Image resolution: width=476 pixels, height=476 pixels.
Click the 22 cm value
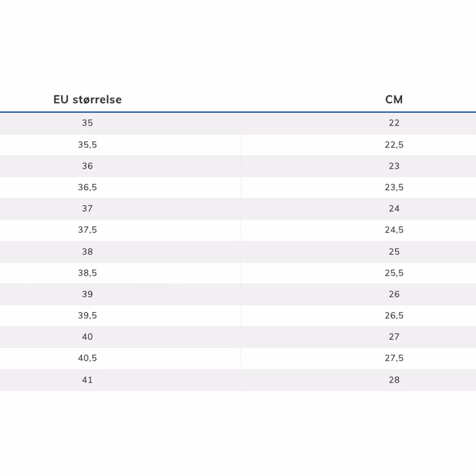click(394, 123)
